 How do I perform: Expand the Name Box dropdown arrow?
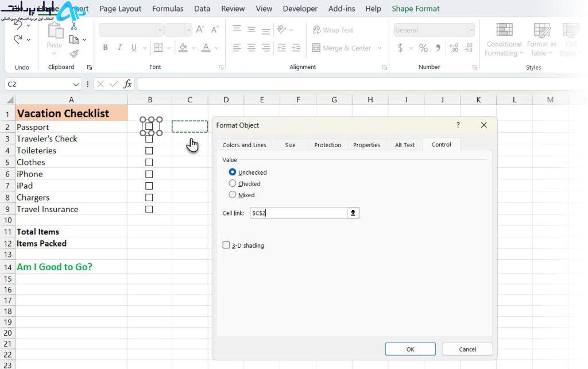pyautogui.click(x=76, y=84)
